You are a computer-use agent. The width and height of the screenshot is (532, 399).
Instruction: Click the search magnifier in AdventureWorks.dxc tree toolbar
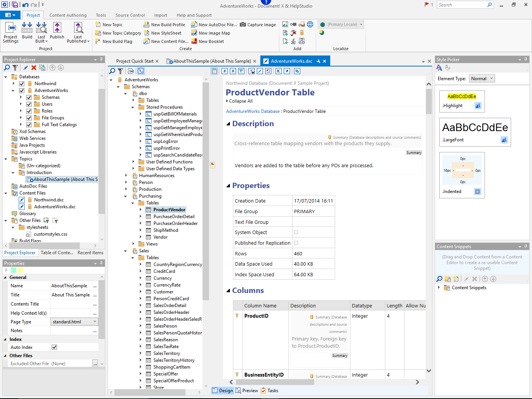pos(112,71)
